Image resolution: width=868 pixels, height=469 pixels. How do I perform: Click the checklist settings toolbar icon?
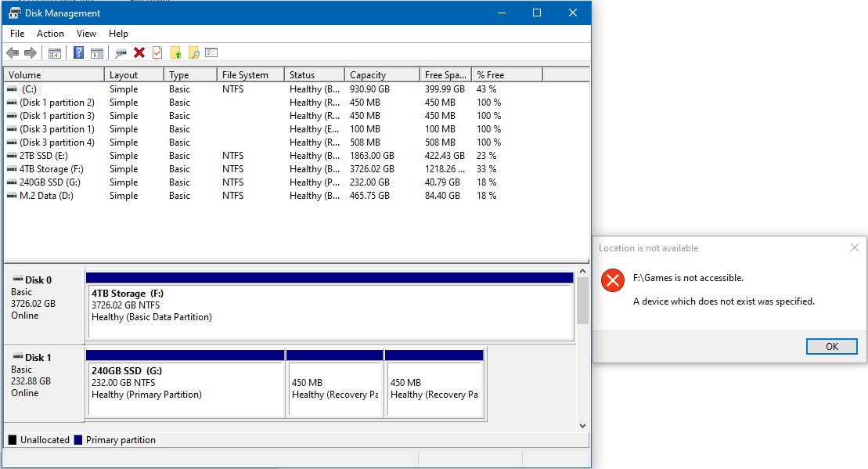[211, 52]
